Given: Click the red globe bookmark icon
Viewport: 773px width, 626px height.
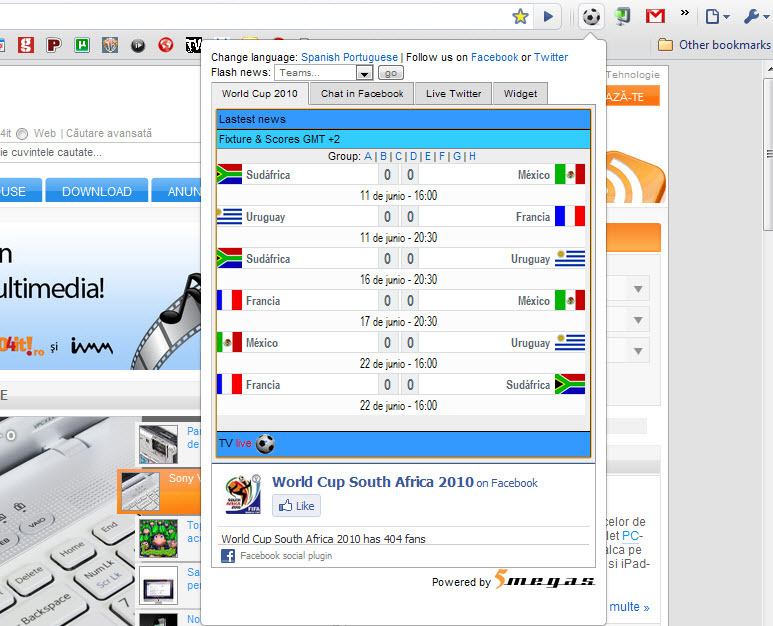Looking at the screenshot, I should pyautogui.click(x=166, y=45).
